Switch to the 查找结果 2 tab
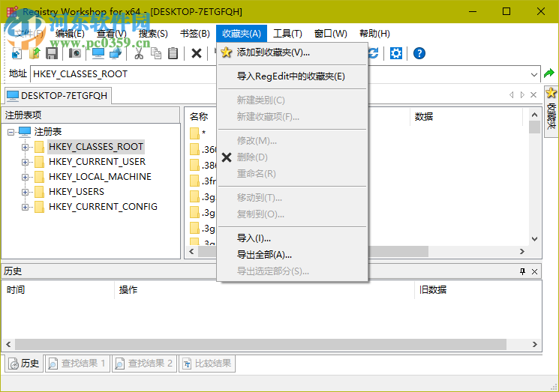This screenshot has width=559, height=392. (144, 364)
